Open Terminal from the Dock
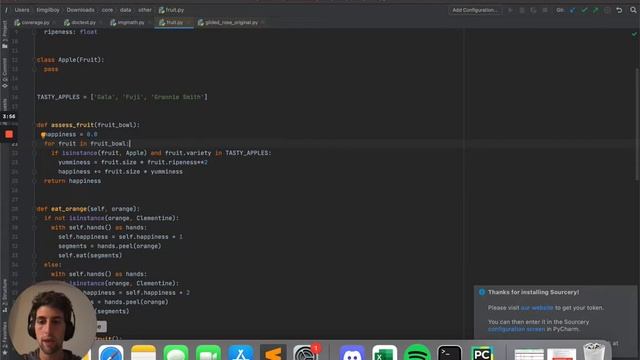 pyautogui.click(x=449, y=354)
